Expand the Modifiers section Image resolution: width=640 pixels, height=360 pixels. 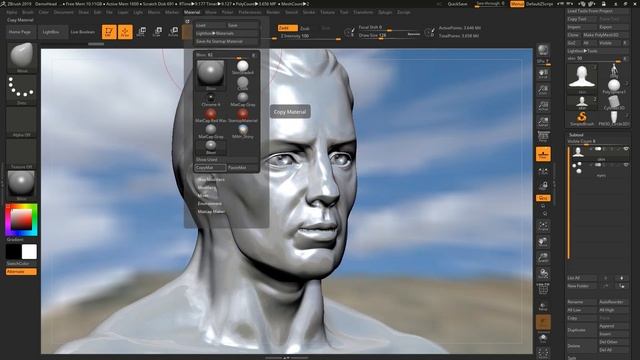pyautogui.click(x=207, y=188)
